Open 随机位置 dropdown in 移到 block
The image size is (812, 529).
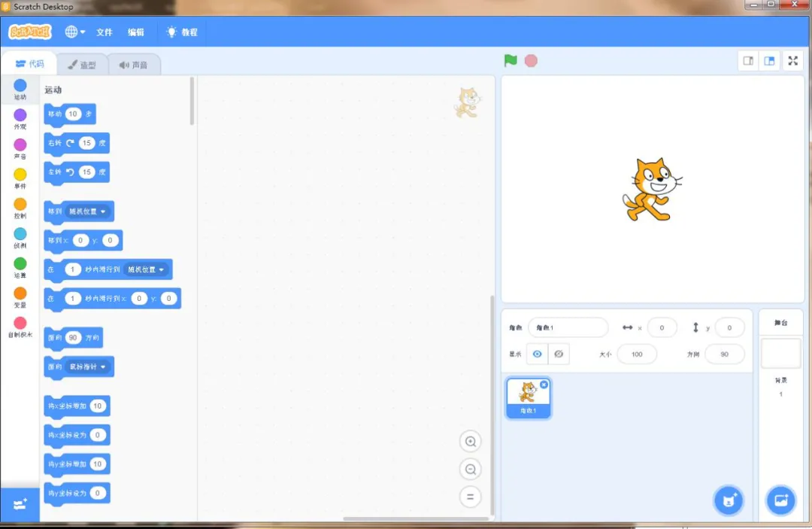[87, 211]
